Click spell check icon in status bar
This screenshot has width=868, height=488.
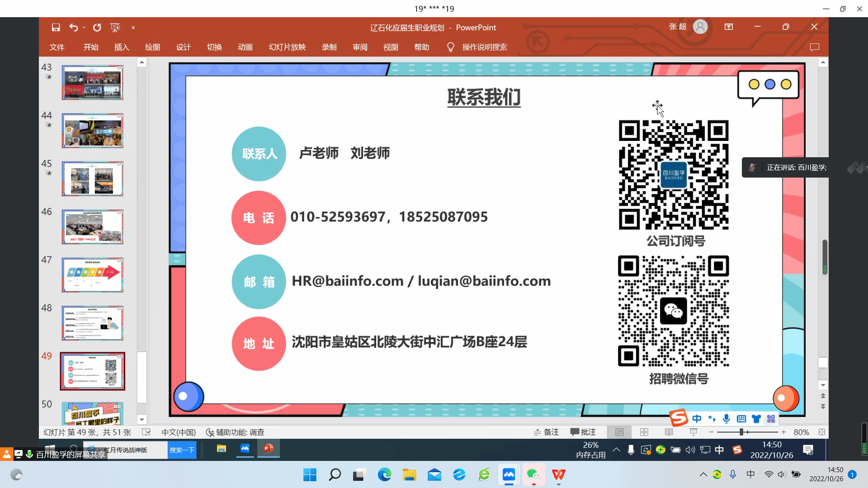[x=146, y=432]
